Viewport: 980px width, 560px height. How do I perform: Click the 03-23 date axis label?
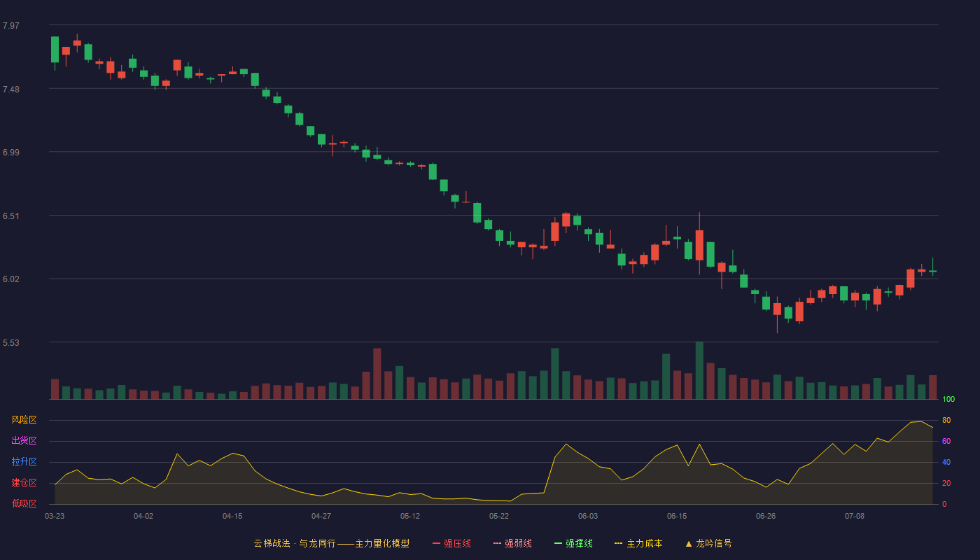point(55,516)
